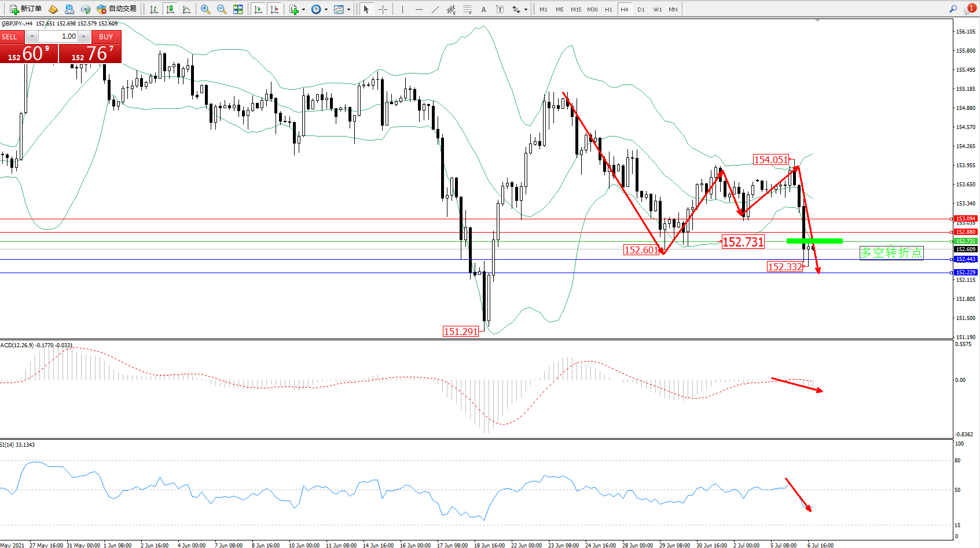Open the New Order dialog (新订单)
The width and height of the screenshot is (980, 548).
pos(25,9)
